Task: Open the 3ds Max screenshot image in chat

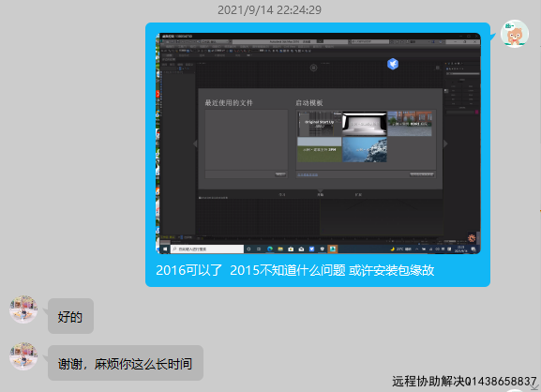Action: coord(318,143)
